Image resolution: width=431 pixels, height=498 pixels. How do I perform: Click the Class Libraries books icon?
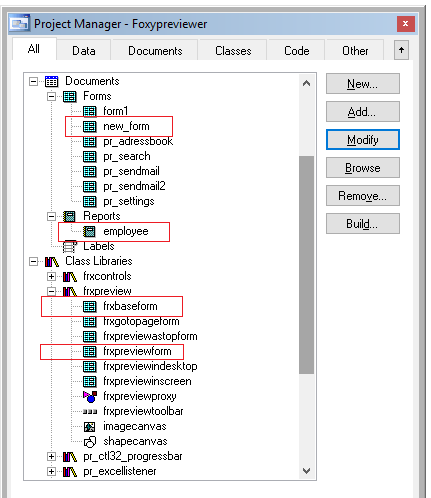tap(52, 261)
